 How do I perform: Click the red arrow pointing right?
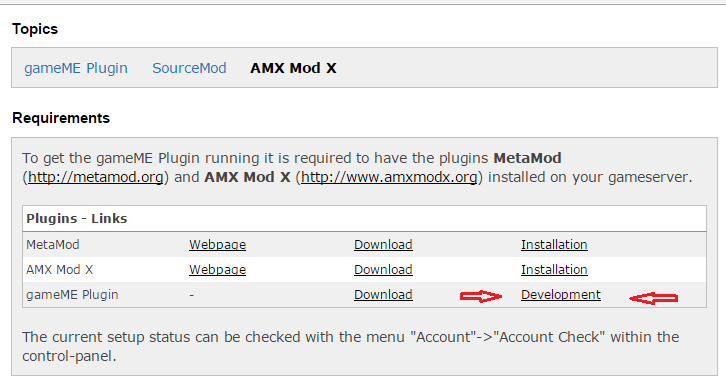[x=481, y=296]
